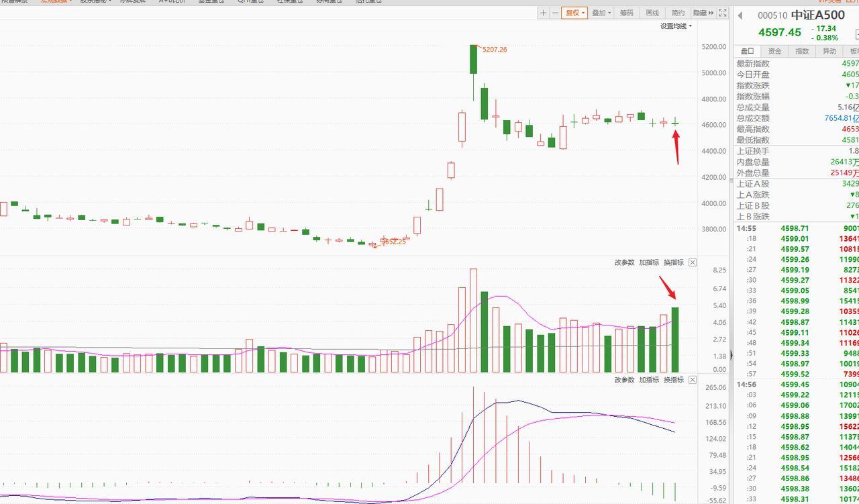Click the 上证A股 row label
Viewport: 859px width, 504px height.
(753, 184)
